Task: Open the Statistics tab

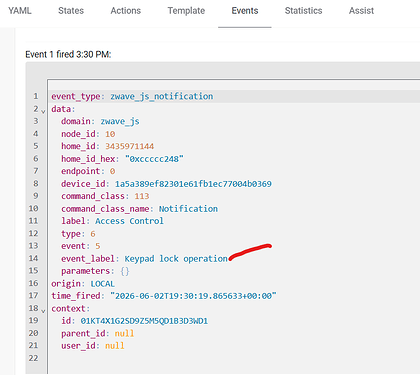Action: [x=303, y=11]
